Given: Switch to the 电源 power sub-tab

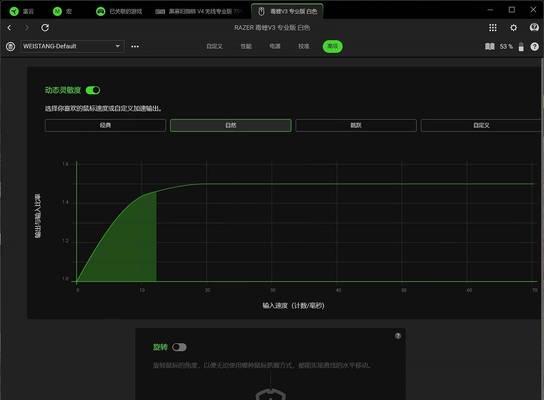Looking at the screenshot, I should [275, 46].
